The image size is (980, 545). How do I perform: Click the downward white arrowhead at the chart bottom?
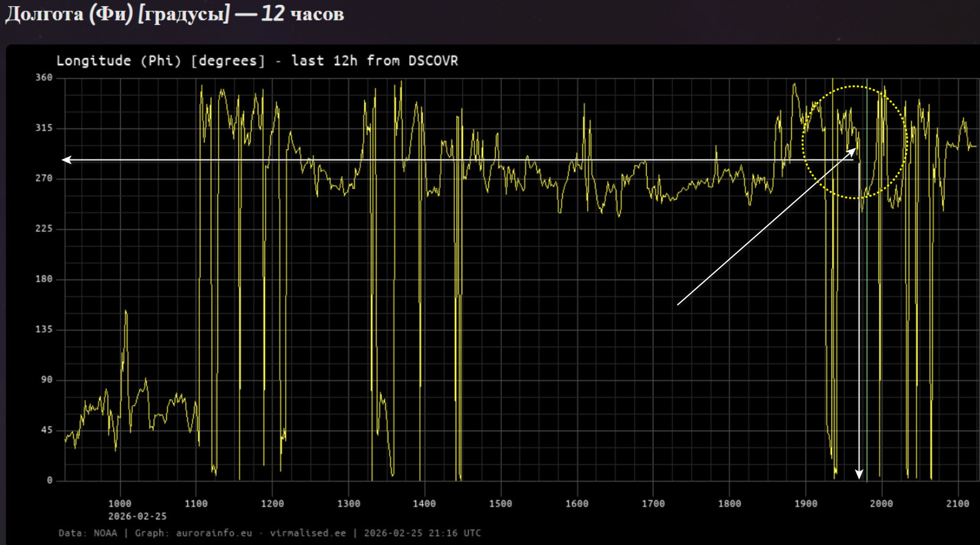click(859, 474)
